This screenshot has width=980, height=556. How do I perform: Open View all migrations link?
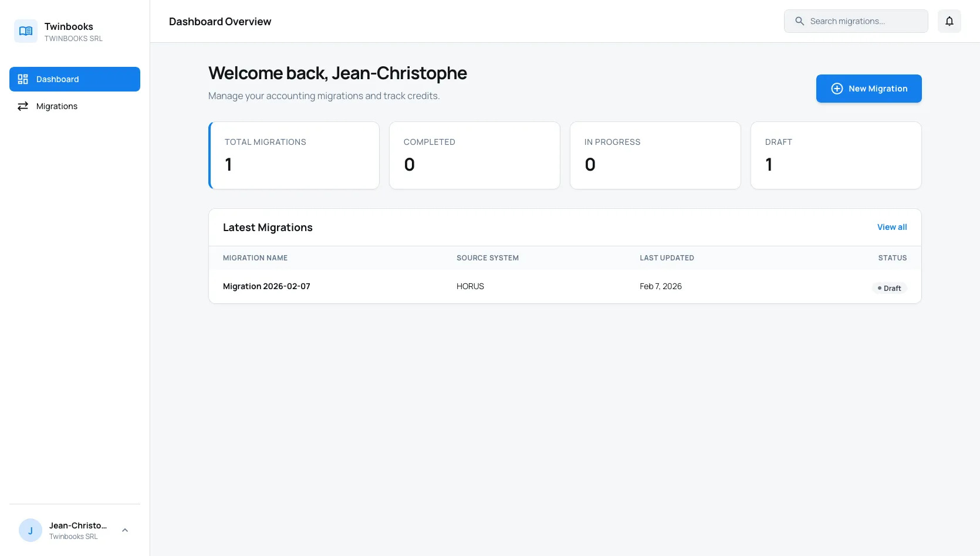(x=892, y=227)
